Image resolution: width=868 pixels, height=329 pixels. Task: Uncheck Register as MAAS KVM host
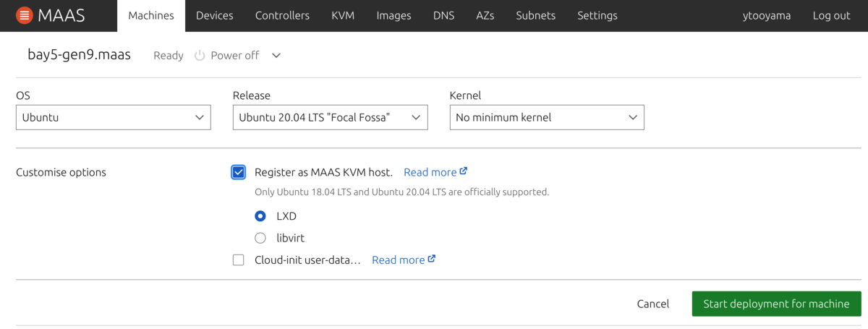click(x=239, y=172)
